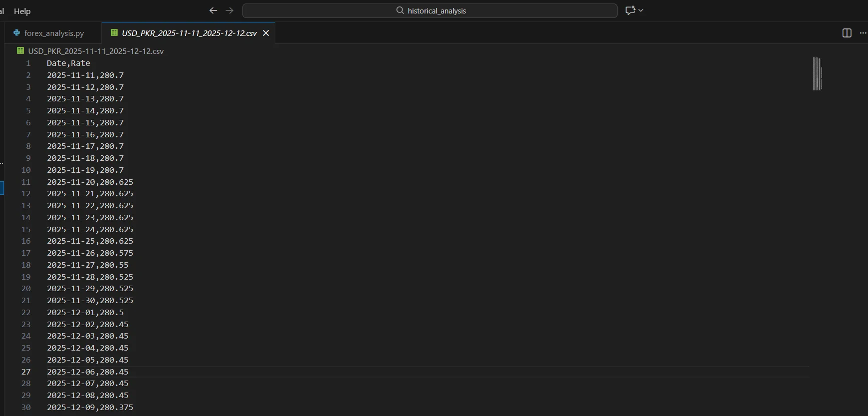Expand the chevron beside the Copilot icon
Viewport: 868px width, 416px height.
(x=641, y=10)
